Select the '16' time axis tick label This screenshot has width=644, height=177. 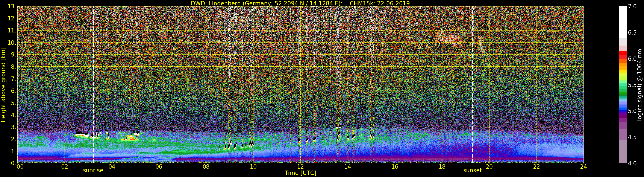click(395, 167)
